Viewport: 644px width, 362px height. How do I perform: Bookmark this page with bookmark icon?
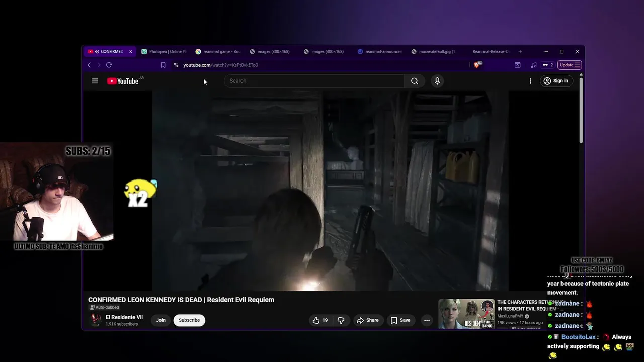click(163, 65)
